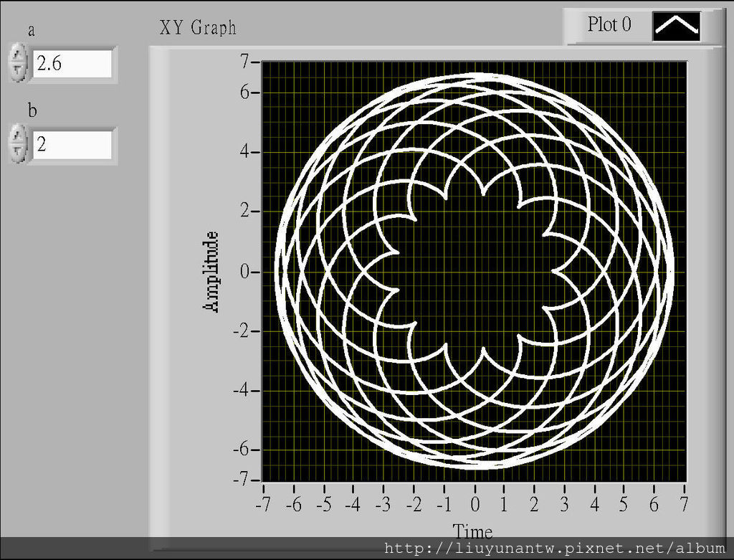Click the 'XY Graph' title label
734x560 pixels.
pos(198,28)
